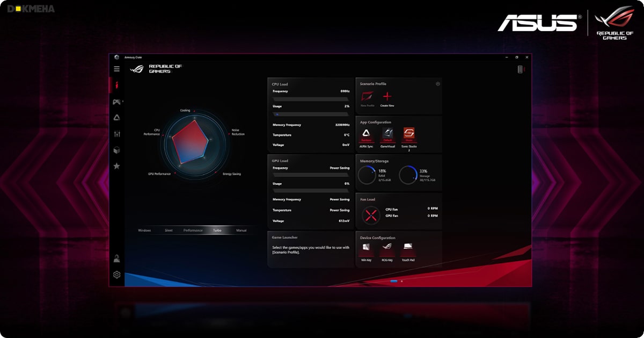Viewport: 644px width, 338px height.
Task: Click the device icon at top right
Action: (519, 69)
